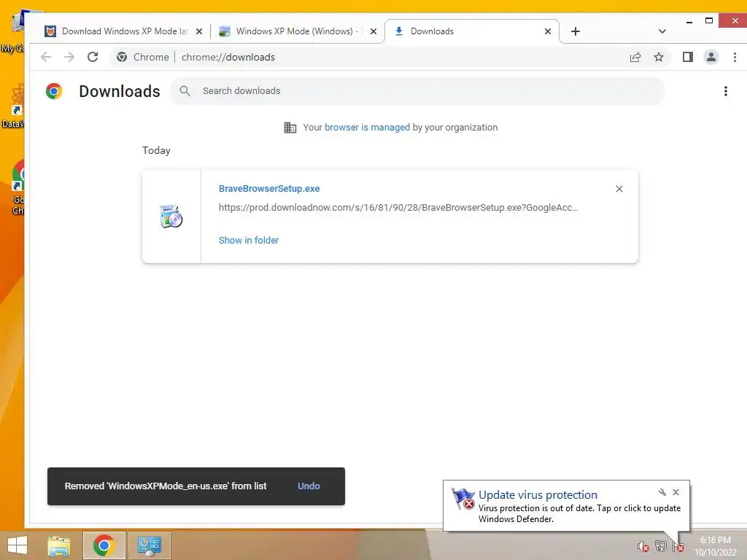Viewport: 747px width, 560px height.
Task: Click the Action Center flag icon in balloon
Action: pos(462,499)
